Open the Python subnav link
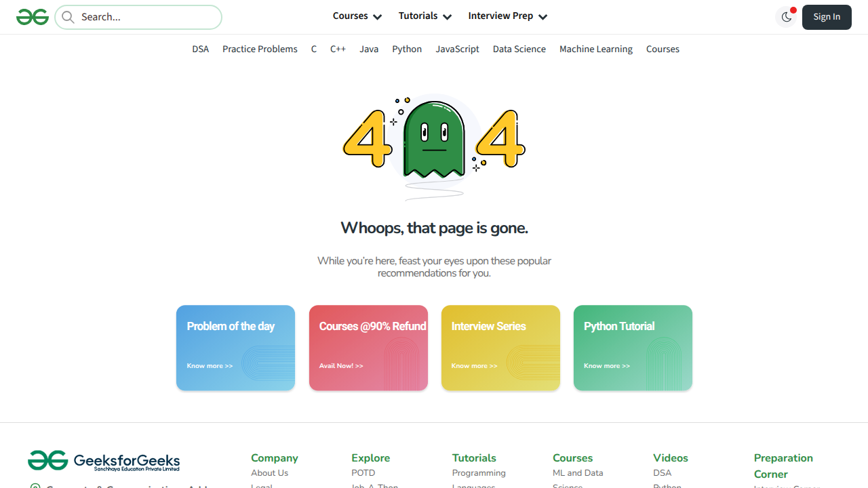Viewport: 868px width, 488px height. coord(407,49)
